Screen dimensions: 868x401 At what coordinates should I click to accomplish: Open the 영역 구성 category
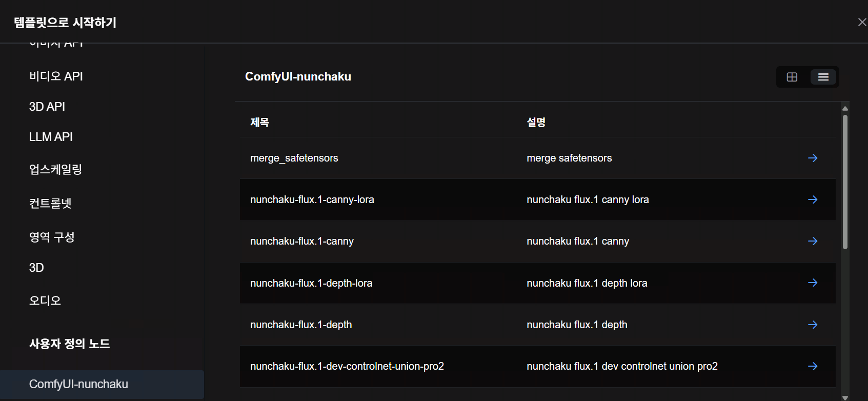[x=52, y=237]
